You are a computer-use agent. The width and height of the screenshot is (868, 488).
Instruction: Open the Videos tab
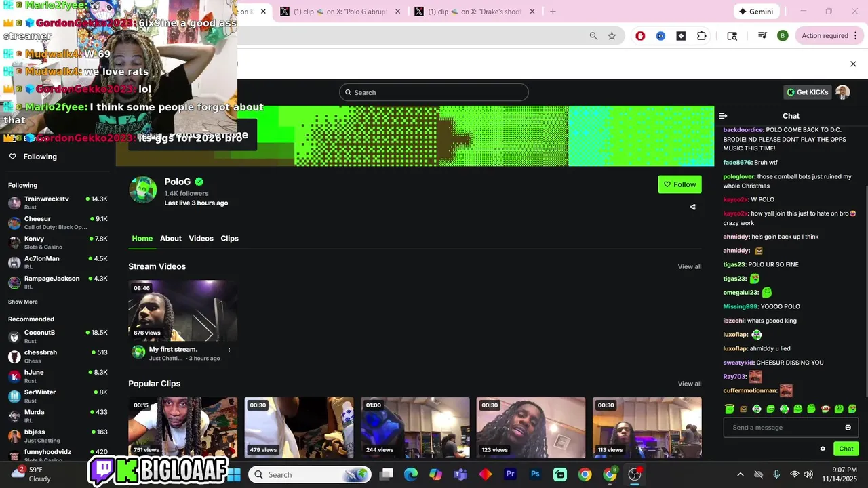tap(201, 239)
